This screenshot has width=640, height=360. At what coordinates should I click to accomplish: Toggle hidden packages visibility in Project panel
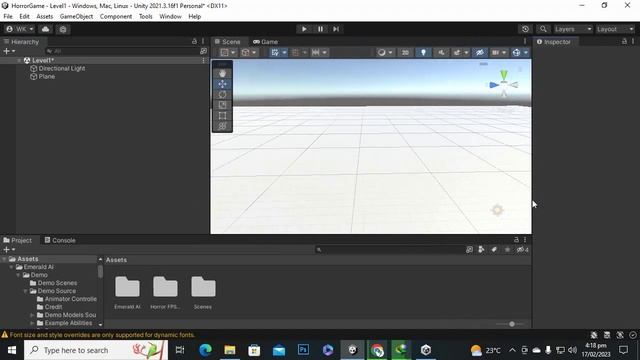523,249
